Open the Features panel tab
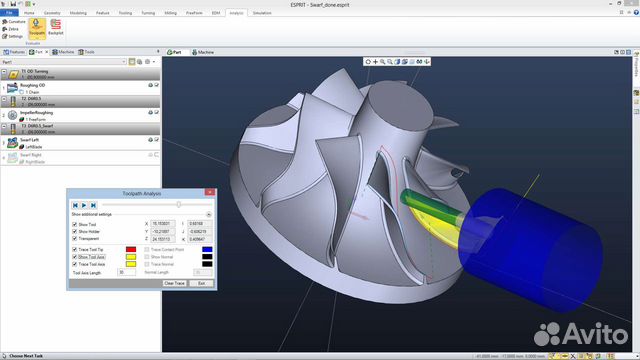Screen dimensions: 640x360 14,52
